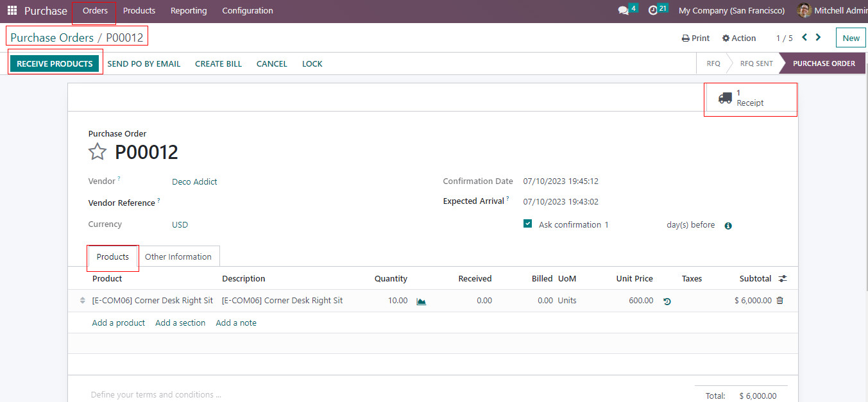The width and height of the screenshot is (868, 402).
Task: Open the Configuration menu
Action: 247,11
